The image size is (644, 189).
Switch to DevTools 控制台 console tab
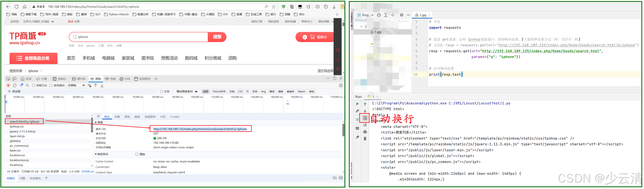point(59,79)
